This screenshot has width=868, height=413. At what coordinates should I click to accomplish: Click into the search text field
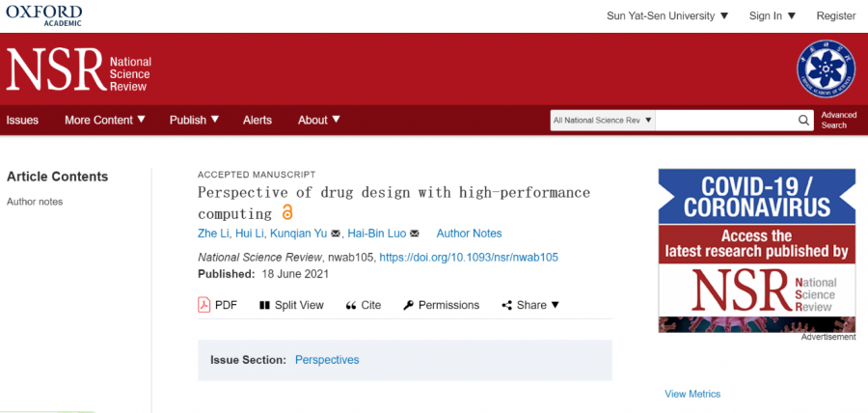pyautogui.click(x=725, y=121)
